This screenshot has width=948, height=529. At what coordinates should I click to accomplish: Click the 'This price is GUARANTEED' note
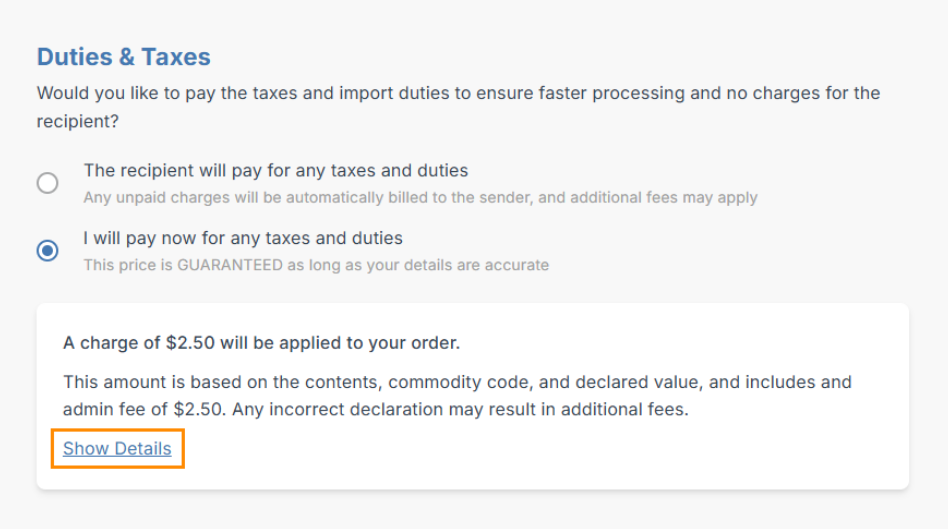[x=316, y=266]
